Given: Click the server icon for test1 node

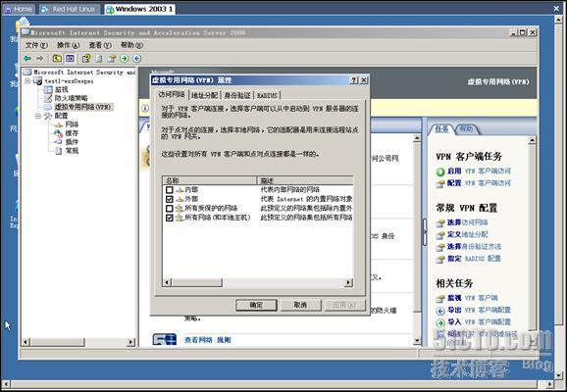Looking at the screenshot, I should (x=37, y=81).
